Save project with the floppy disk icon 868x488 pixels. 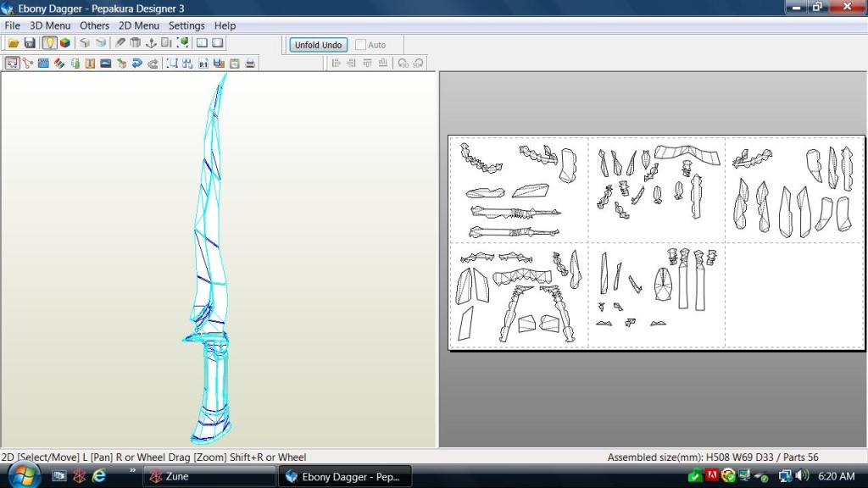coord(30,42)
